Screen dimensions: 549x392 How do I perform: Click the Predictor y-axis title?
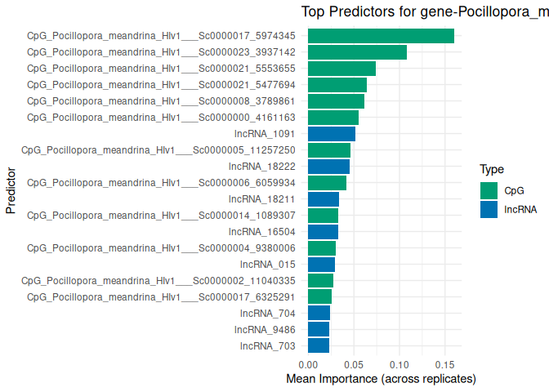tap(11, 191)
